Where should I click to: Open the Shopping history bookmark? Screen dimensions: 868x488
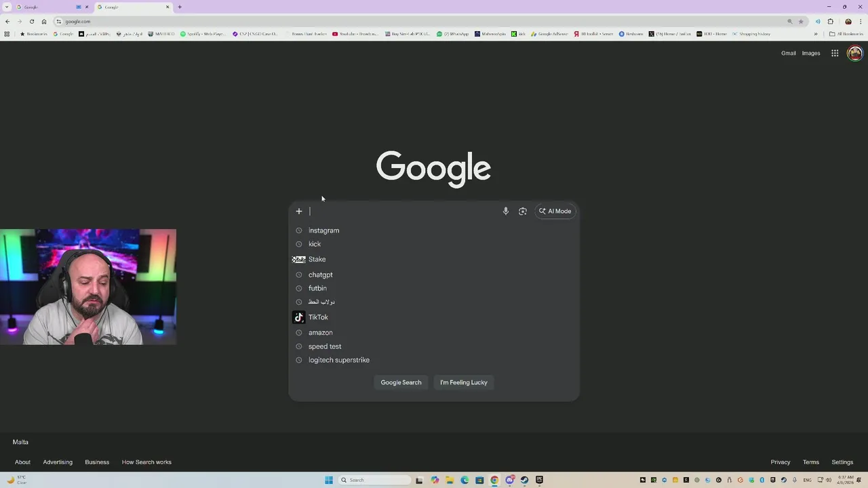pos(751,34)
